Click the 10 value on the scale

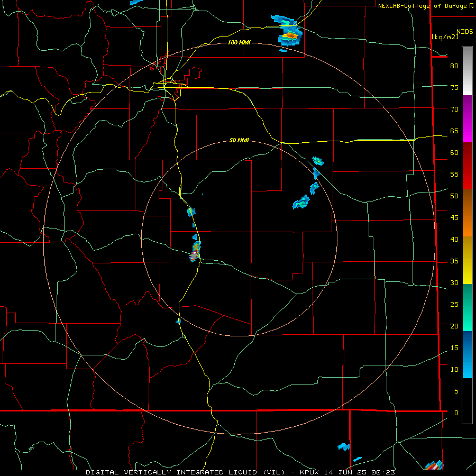454,370
